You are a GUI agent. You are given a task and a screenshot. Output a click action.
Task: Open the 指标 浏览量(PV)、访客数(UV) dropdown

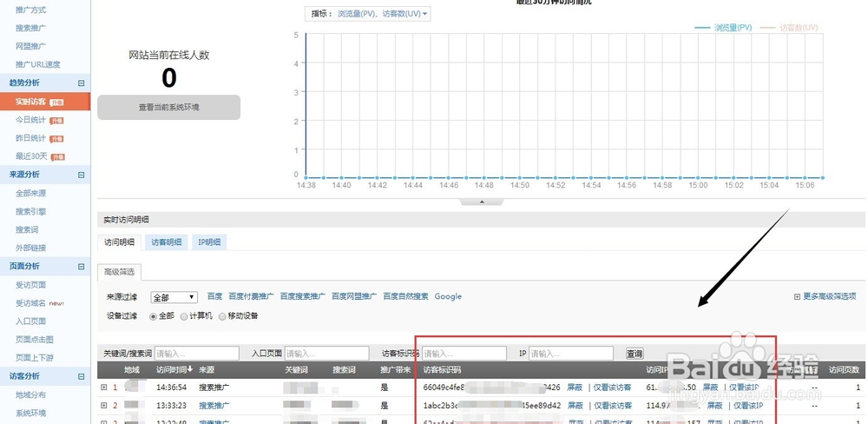point(367,14)
